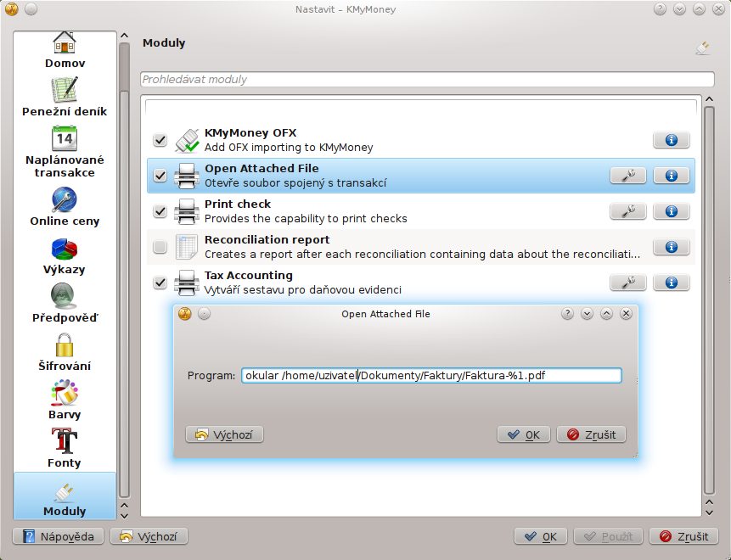731x560 pixels.
Task: Open the Barvy color settings
Action: [x=65, y=400]
